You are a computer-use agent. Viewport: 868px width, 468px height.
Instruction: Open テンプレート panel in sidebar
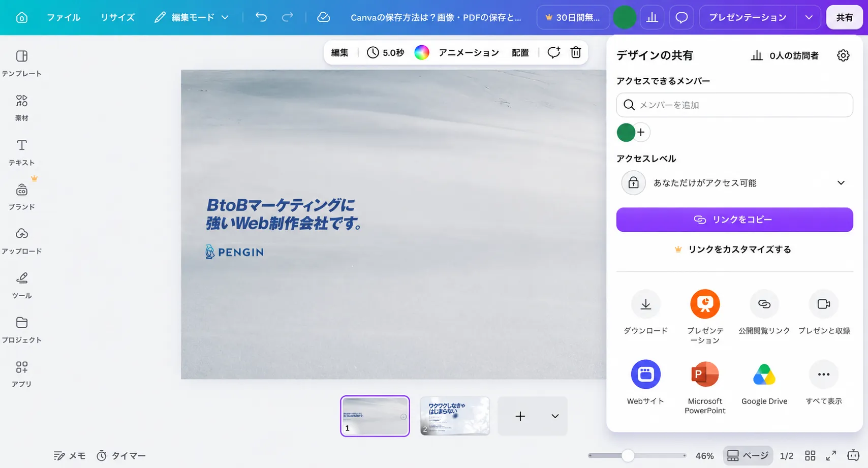click(x=22, y=63)
